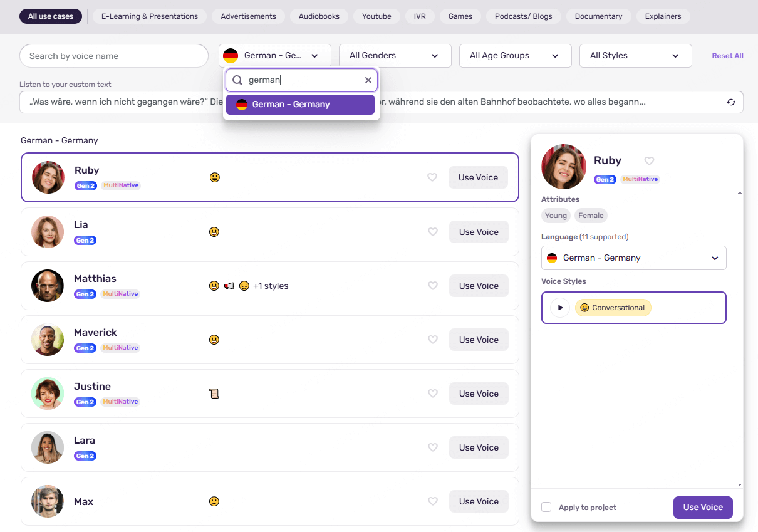The image size is (758, 532).
Task: Expand the All Age Groups filter
Action: (515, 56)
